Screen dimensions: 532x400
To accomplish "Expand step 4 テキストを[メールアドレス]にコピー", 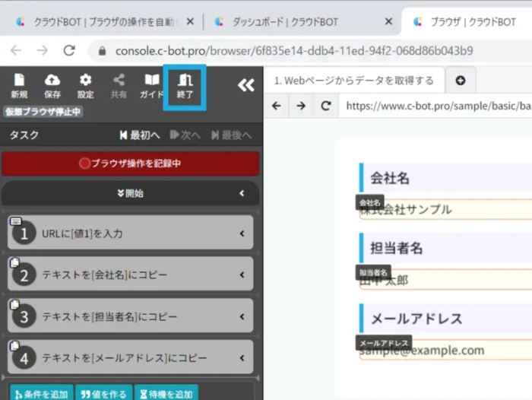I will (131, 357).
